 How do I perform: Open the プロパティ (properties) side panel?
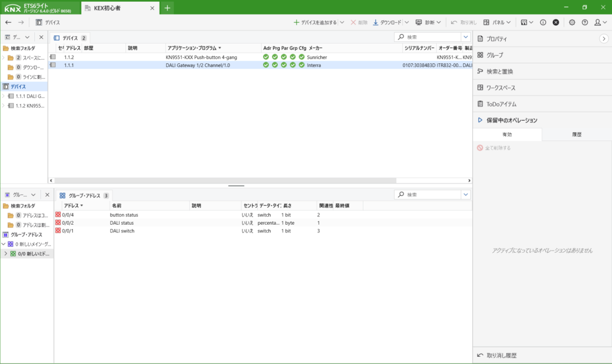[x=497, y=38]
